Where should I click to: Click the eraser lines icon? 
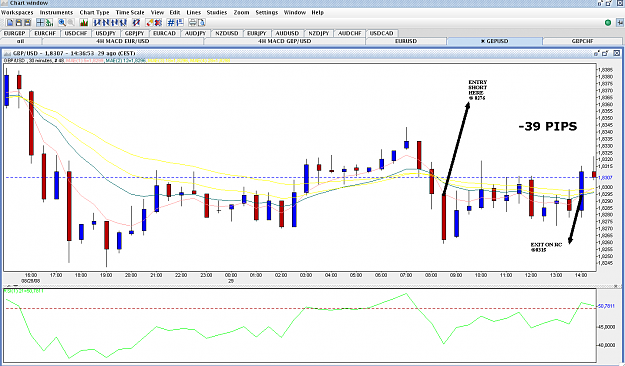tap(150, 23)
